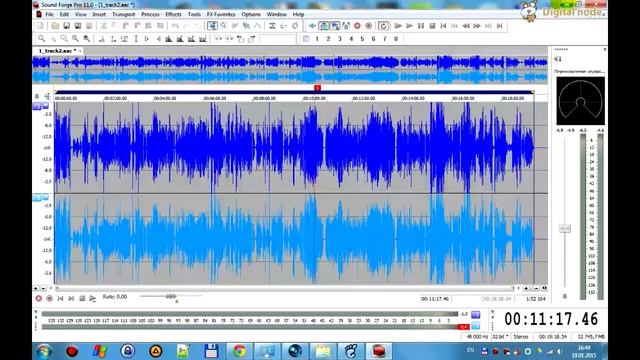
Task: Click the Stereo channels status field
Action: 520,337
